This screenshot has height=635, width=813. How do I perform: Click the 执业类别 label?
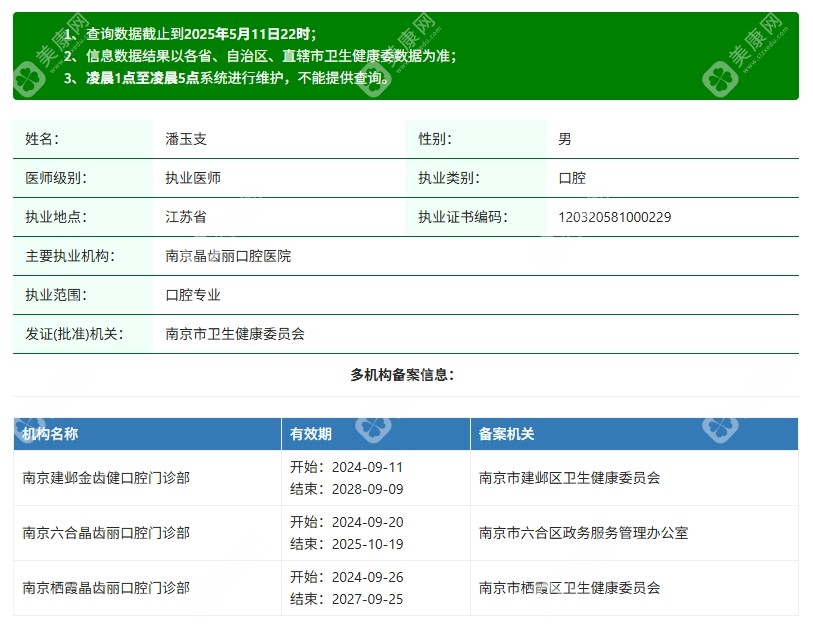coord(449,178)
